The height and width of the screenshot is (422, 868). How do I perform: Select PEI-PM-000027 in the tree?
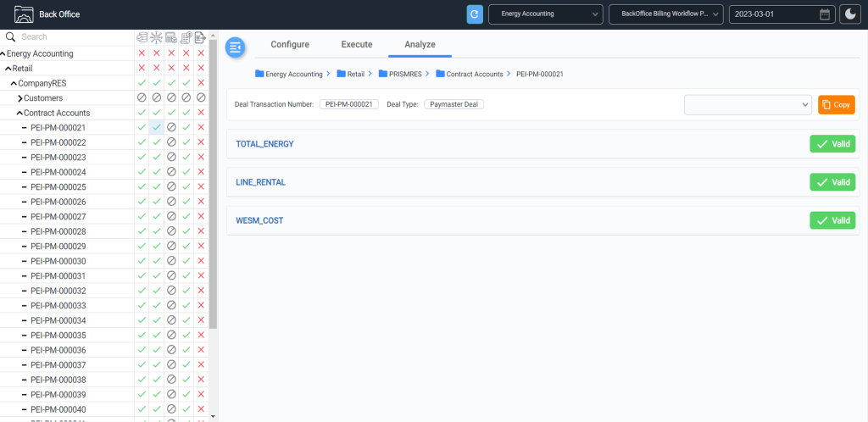tap(58, 216)
